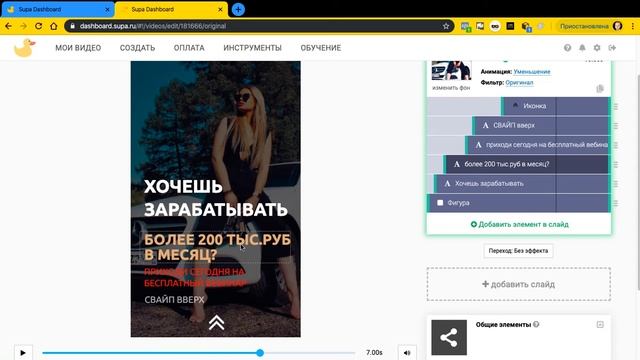Open ОБУЧЕНИЕ menu
Viewport: 640px width, 360px height.
point(321,48)
